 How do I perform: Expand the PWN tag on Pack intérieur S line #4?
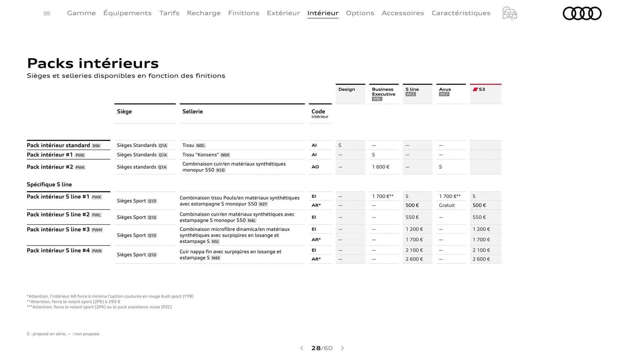coord(96,251)
